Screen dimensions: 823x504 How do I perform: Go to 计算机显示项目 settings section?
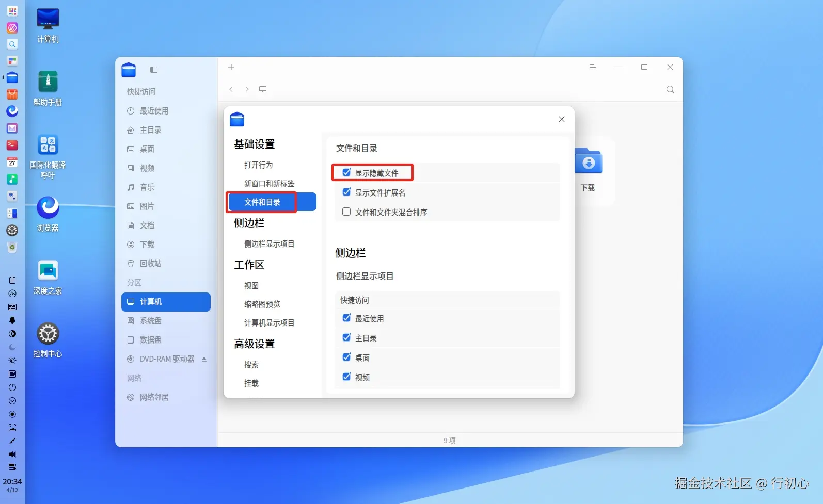[270, 323]
